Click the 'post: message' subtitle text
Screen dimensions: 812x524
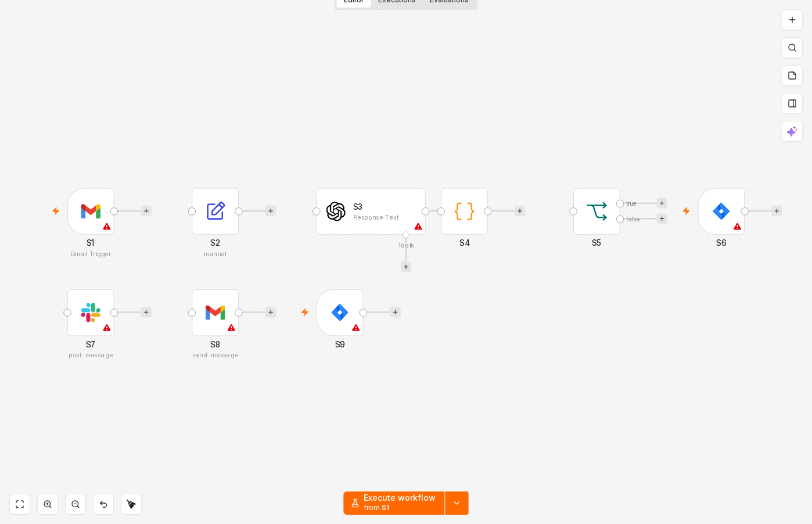[x=91, y=355]
